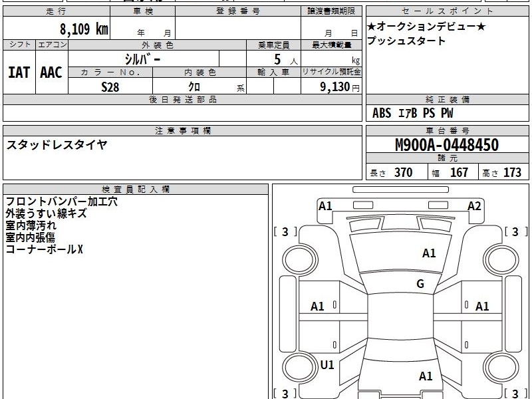Select the 注意事項欄 header
The image size is (532, 399).
(182, 131)
